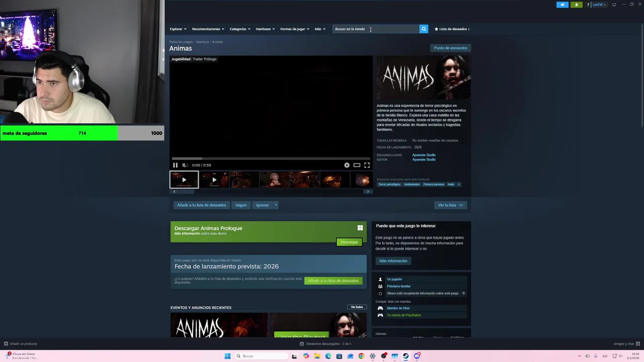Open Lista de deseados link
Screen dimensions: 644x362
tap(452, 29)
